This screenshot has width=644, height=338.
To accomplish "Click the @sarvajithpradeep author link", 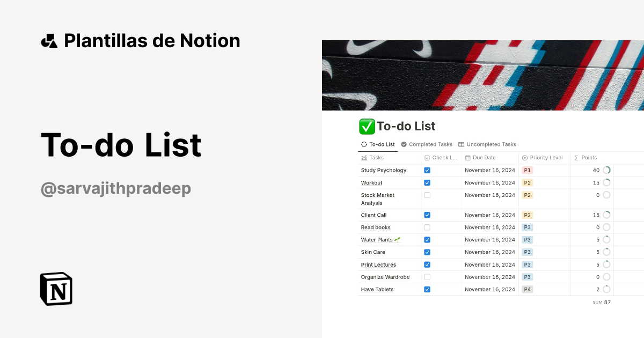I will pyautogui.click(x=116, y=188).
